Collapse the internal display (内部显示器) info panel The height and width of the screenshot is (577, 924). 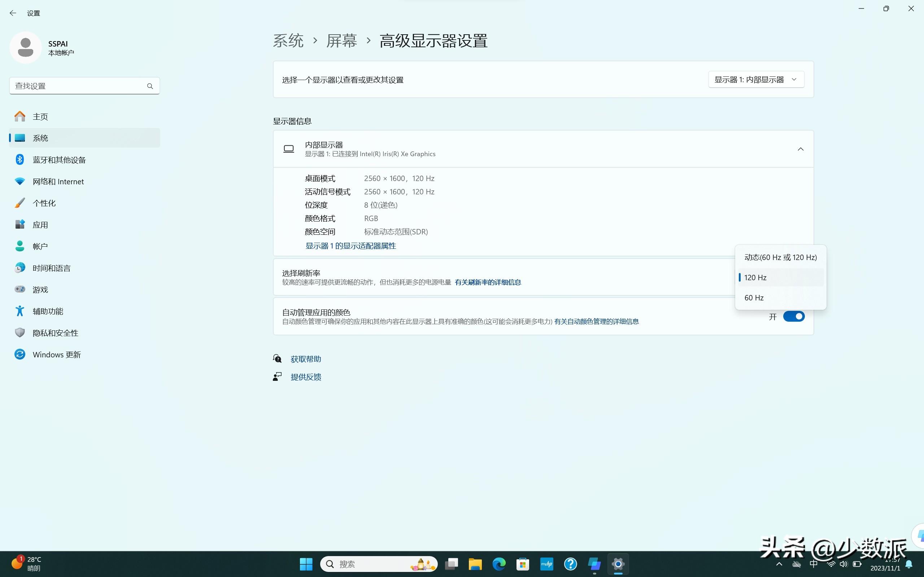click(800, 149)
